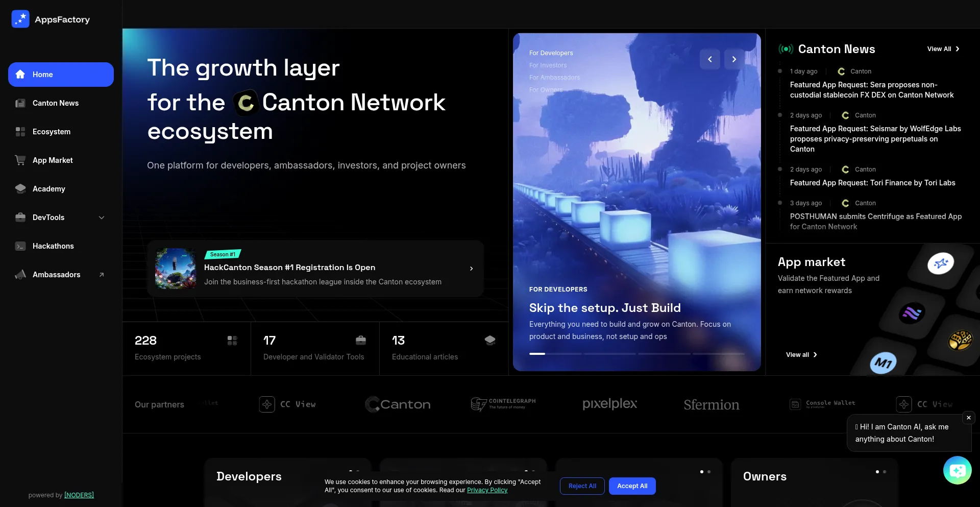Click the Hackathons terminal icon
This screenshot has height=507, width=980.
pyautogui.click(x=20, y=246)
